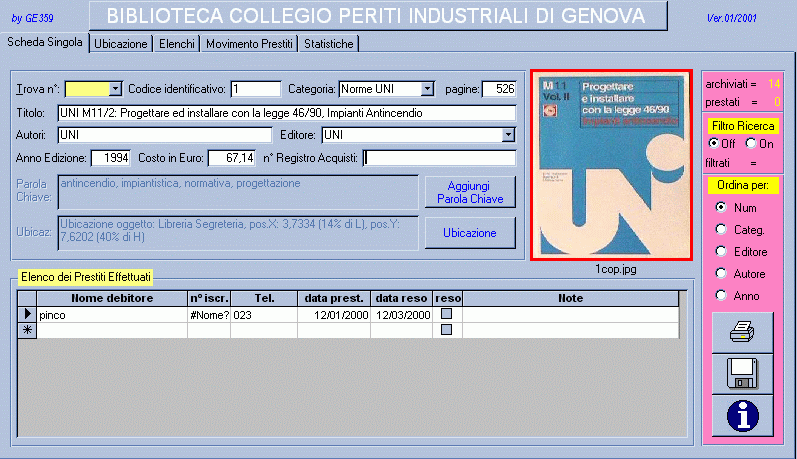Click the Categoria field showing Norme UNI

coord(380,89)
